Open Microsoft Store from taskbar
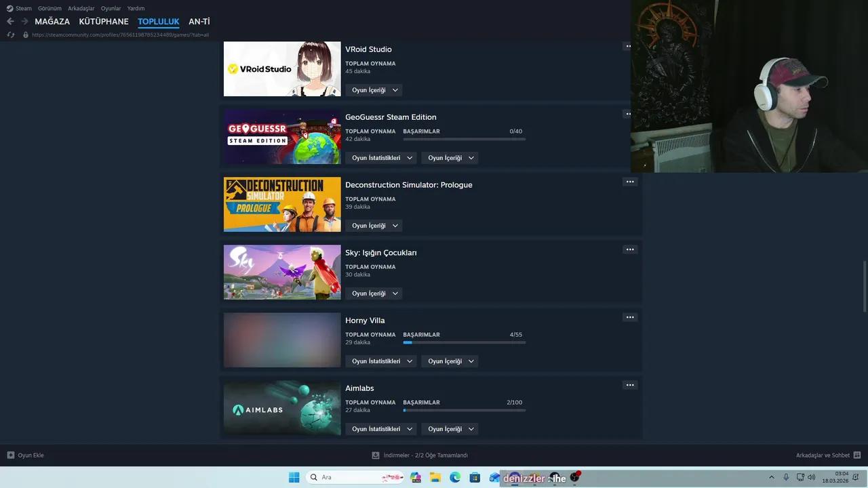The height and width of the screenshot is (488, 868). [475, 477]
